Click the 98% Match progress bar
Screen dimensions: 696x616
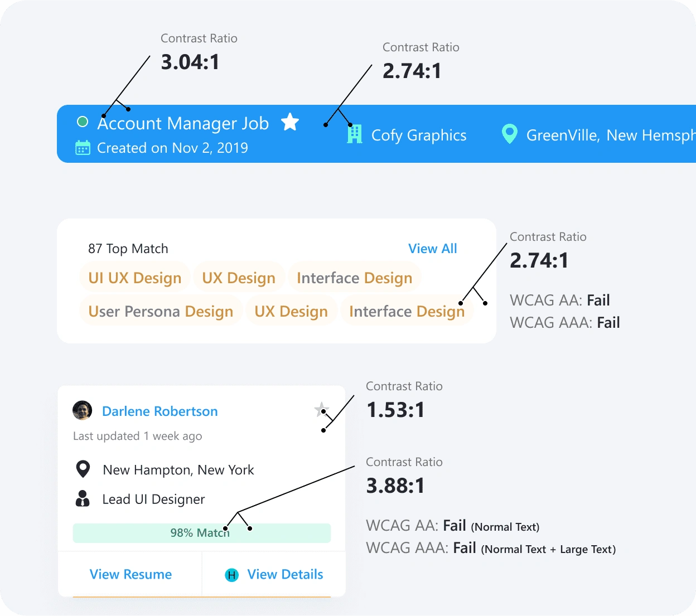[202, 533]
